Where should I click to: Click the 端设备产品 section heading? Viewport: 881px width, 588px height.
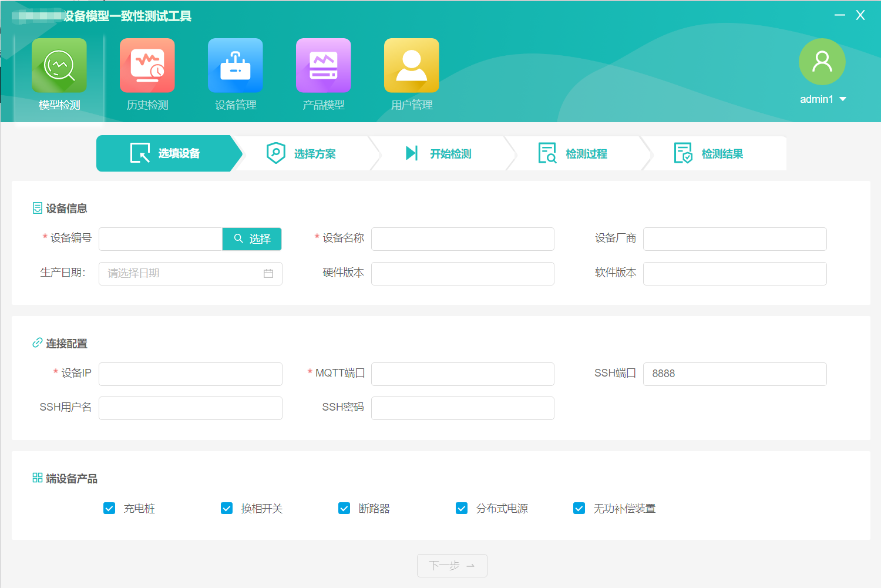click(x=72, y=479)
